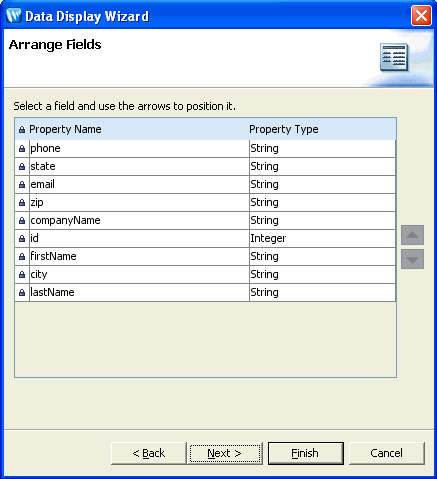Viewport: 437px width, 479px height.
Task: Select the firstName property row
Action: (205, 256)
